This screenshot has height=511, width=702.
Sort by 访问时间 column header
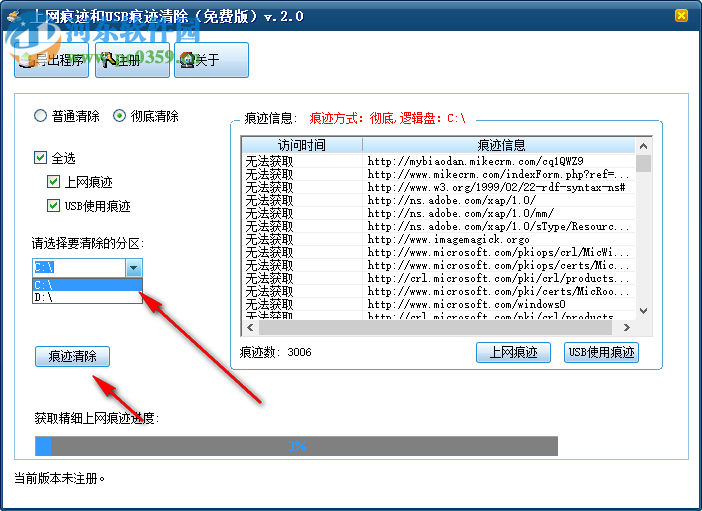click(x=302, y=145)
